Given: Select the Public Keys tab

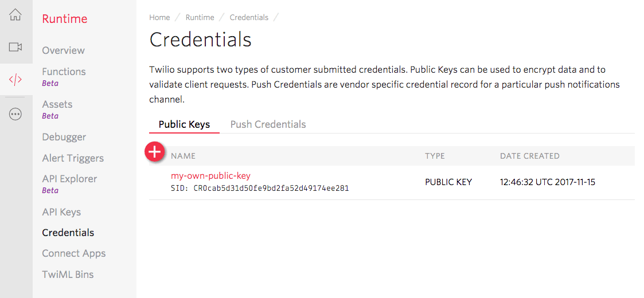Looking at the screenshot, I should pyautogui.click(x=184, y=124).
